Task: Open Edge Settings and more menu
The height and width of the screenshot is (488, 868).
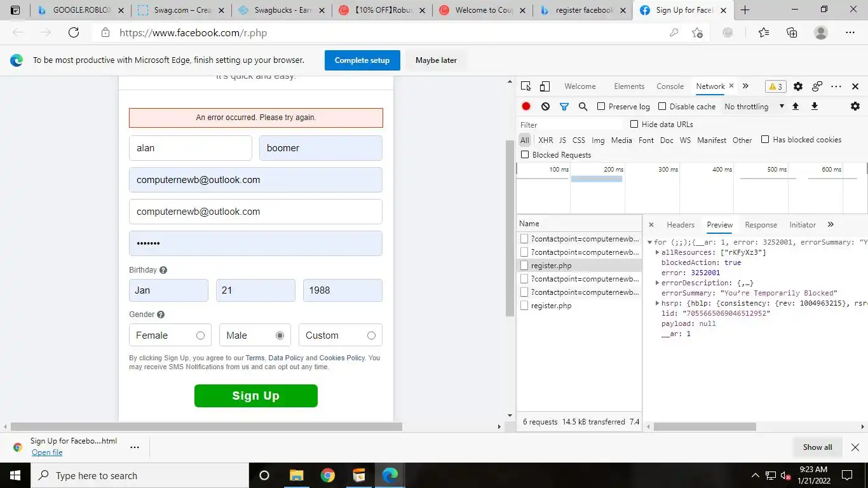Action: pyautogui.click(x=850, y=32)
